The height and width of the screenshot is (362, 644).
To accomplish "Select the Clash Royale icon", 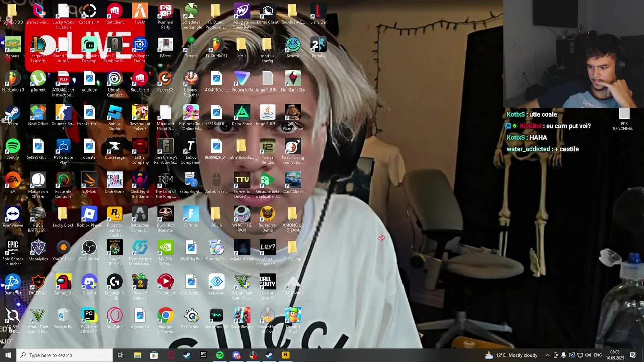I will [242, 318].
